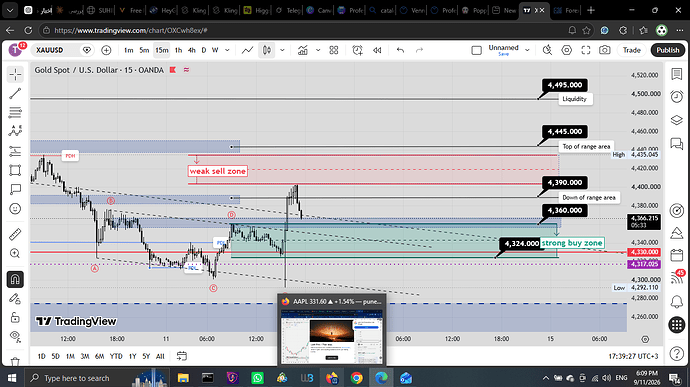The width and height of the screenshot is (690, 387).
Task: Switch to 1h timeframe
Action: (x=178, y=50)
